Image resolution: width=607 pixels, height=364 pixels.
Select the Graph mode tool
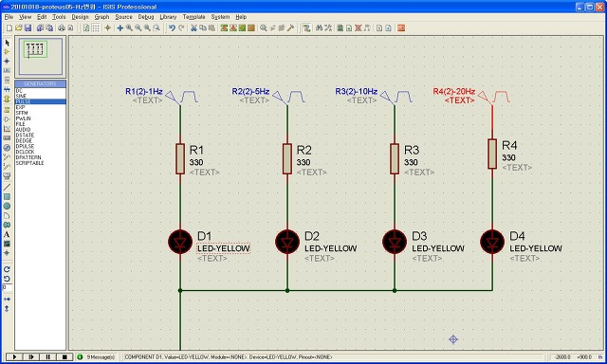click(x=7, y=128)
